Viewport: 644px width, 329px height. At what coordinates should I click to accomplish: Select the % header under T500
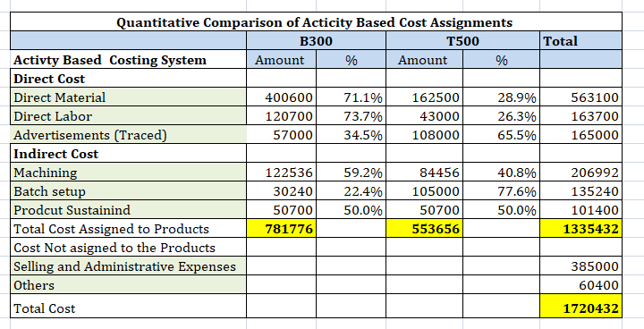tap(501, 60)
